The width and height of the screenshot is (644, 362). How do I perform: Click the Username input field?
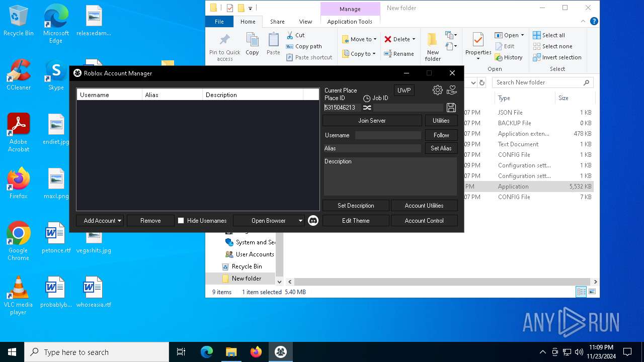388,135
